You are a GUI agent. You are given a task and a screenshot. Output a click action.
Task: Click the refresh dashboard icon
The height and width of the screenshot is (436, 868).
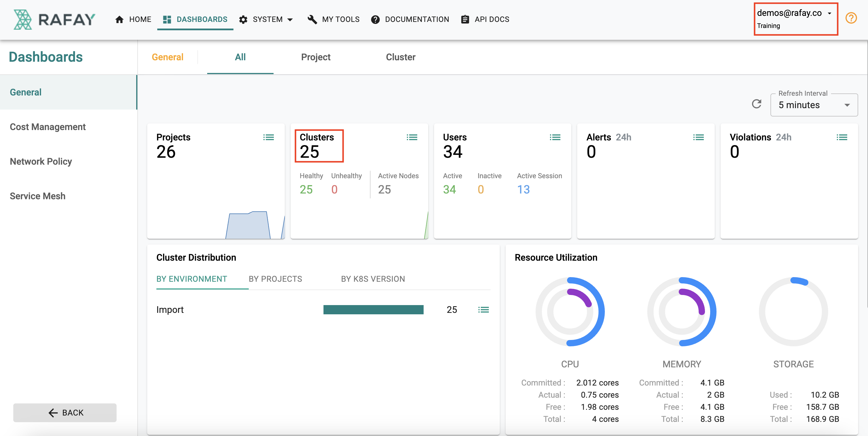[x=756, y=104]
